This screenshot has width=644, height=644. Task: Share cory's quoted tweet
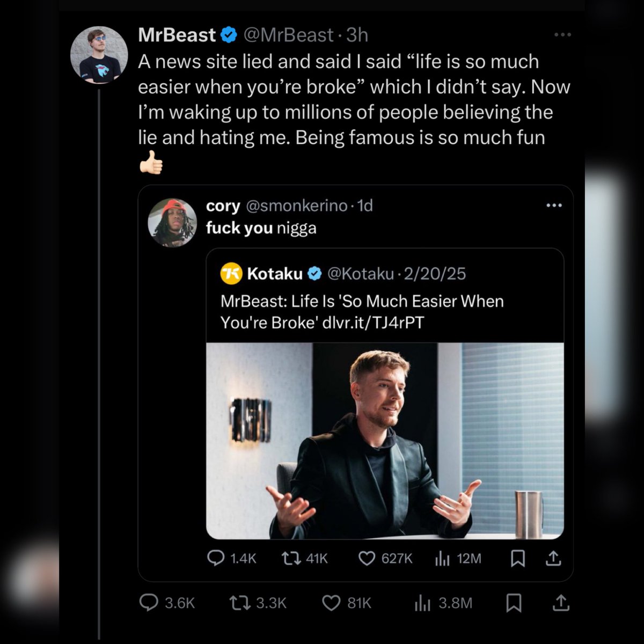coord(553,559)
